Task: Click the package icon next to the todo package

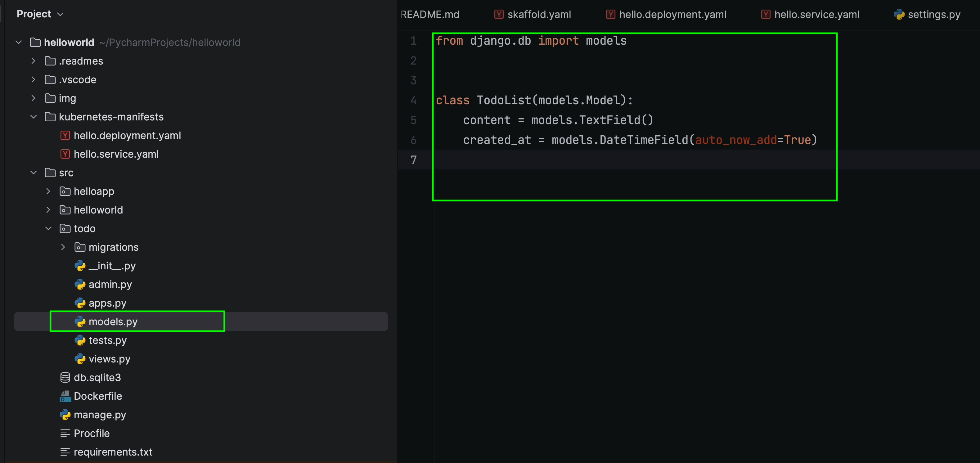Action: coord(65,228)
